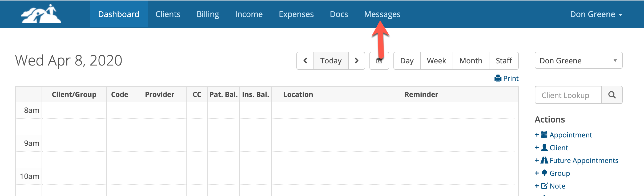The width and height of the screenshot is (644, 196).
Task: Add new Appointment action
Action: point(570,135)
